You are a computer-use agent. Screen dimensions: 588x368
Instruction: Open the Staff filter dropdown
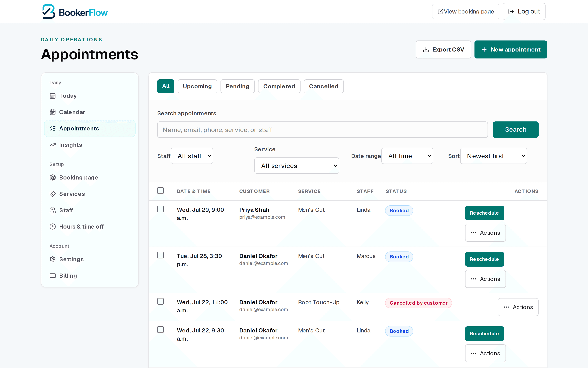(192, 156)
